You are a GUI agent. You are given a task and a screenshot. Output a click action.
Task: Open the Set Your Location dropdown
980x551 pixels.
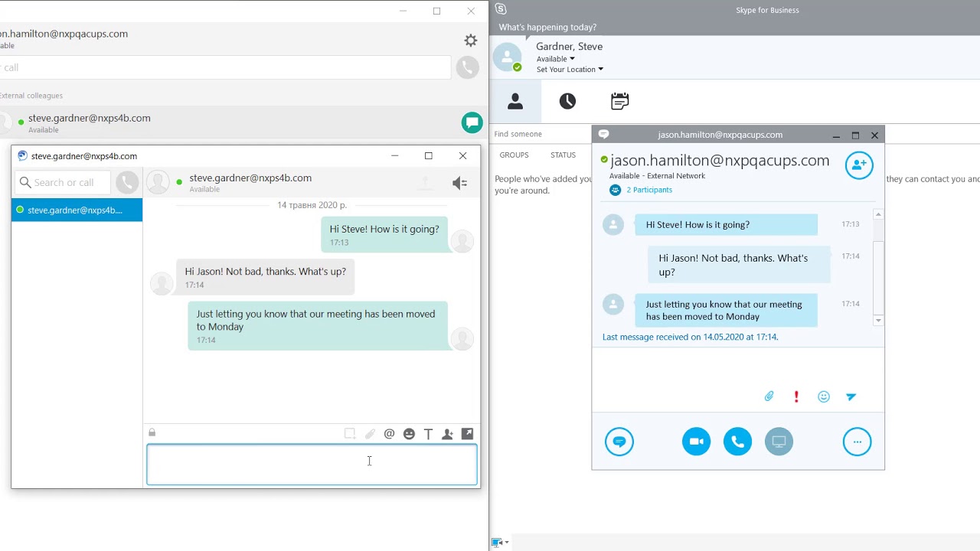pos(570,70)
